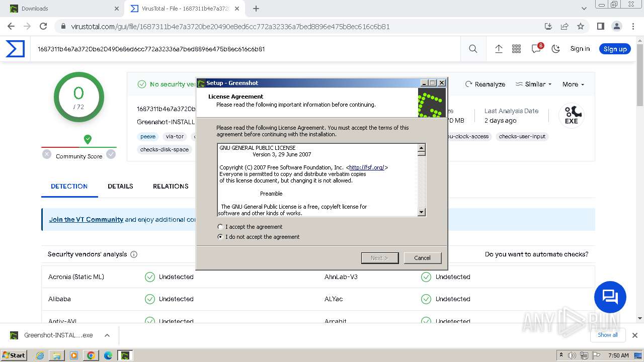Switch to the RELATIONS tab
Viewport: 644px width, 362px height.
pyautogui.click(x=171, y=186)
